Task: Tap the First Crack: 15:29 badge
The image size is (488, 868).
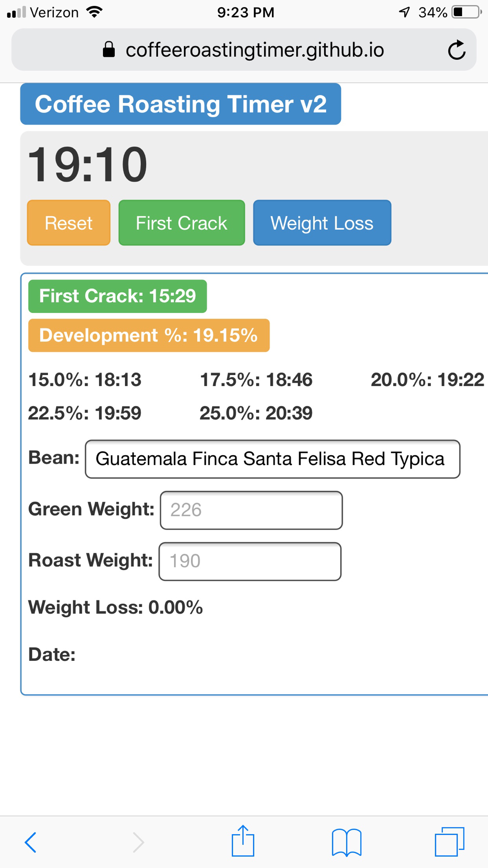Action: click(x=118, y=296)
